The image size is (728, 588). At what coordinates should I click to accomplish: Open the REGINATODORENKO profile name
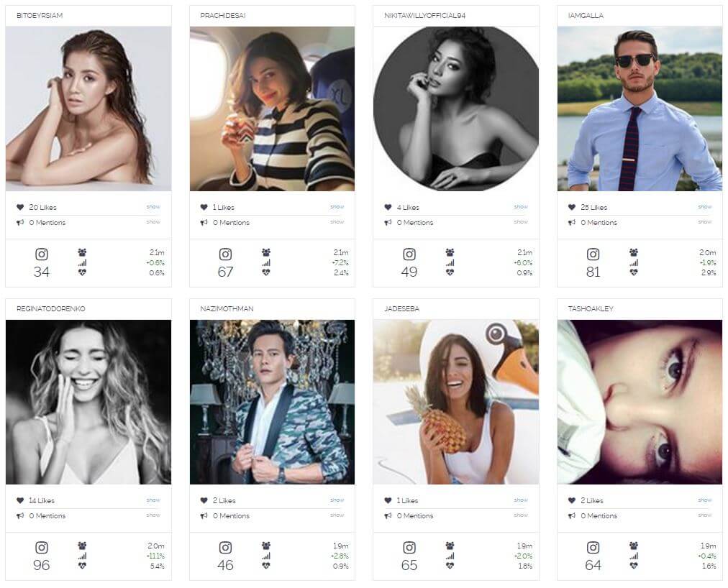tap(51, 308)
